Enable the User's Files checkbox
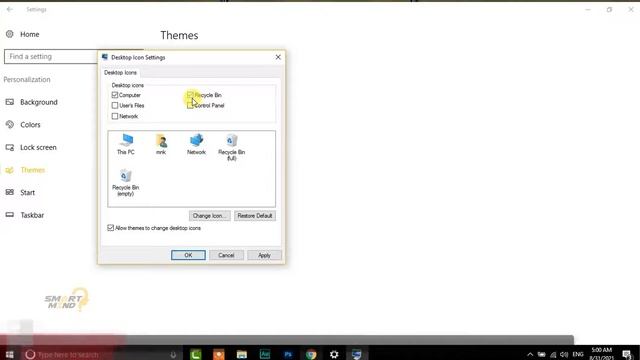The image size is (640, 360). (115, 105)
